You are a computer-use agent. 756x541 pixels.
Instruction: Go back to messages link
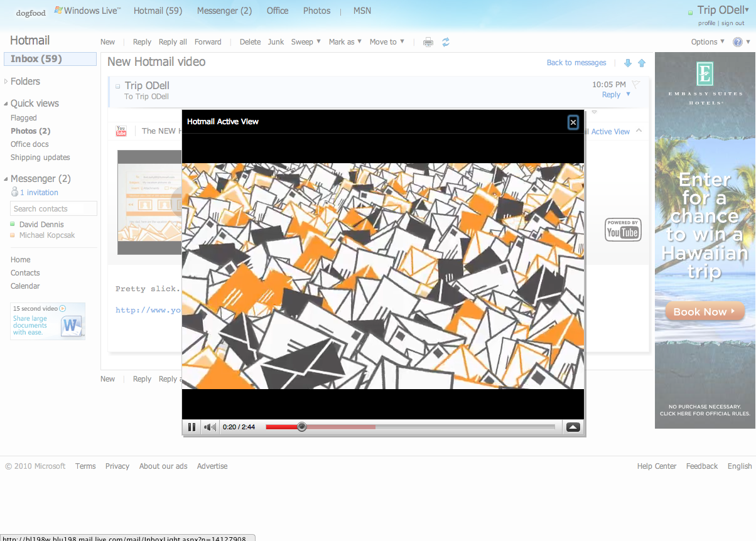coord(576,63)
